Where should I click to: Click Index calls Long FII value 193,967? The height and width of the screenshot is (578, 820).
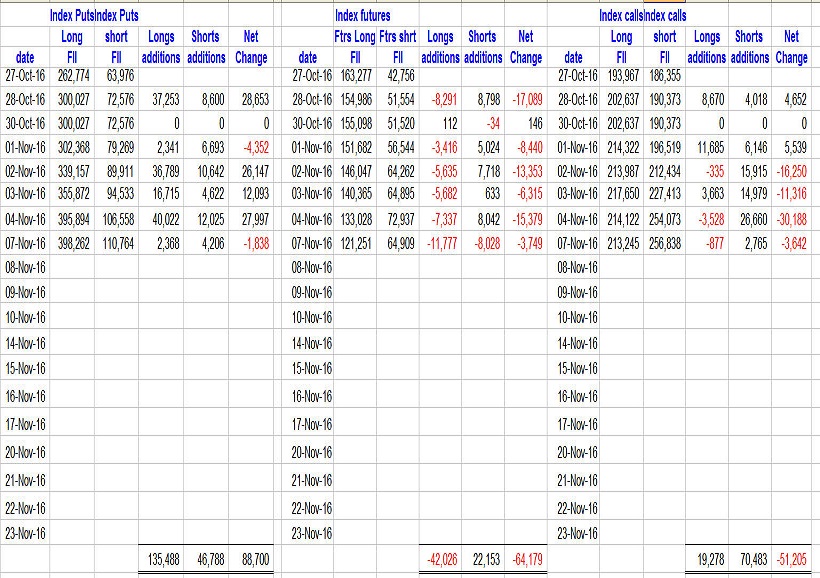[x=621, y=74]
